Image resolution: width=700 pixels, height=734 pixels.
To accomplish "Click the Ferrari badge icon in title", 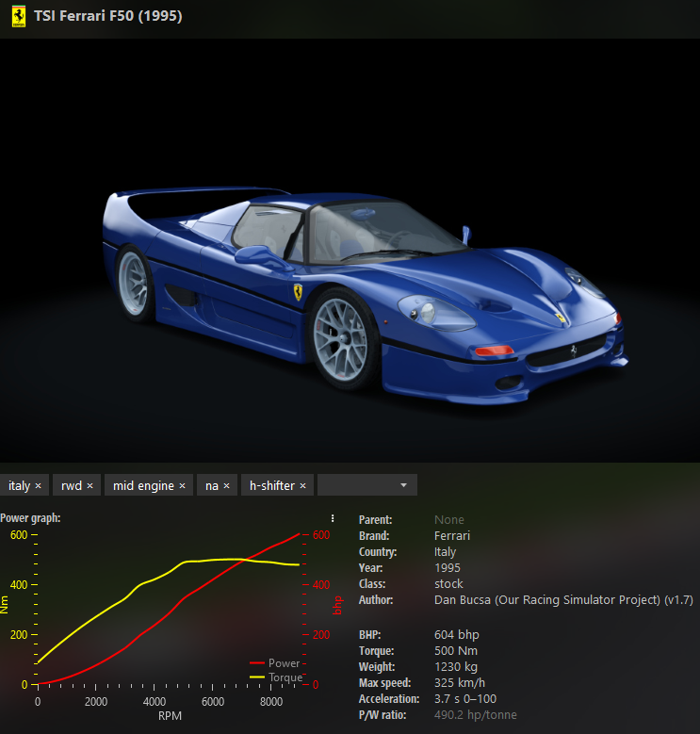I will coord(19,16).
